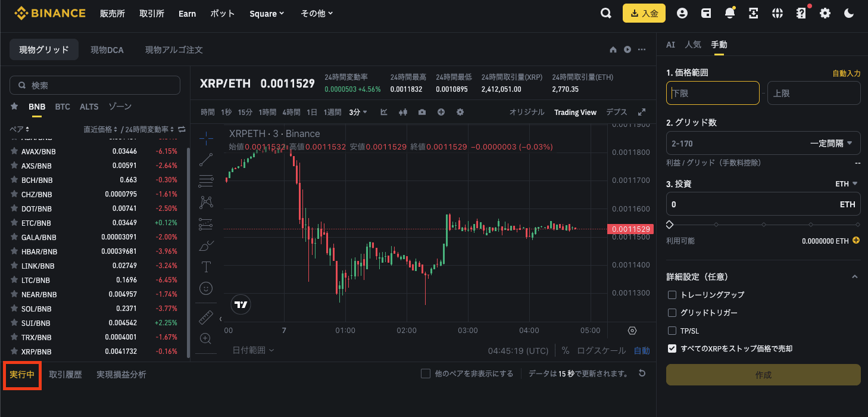The height and width of the screenshot is (417, 868).
Task: Open the notifications bell
Action: (x=730, y=13)
